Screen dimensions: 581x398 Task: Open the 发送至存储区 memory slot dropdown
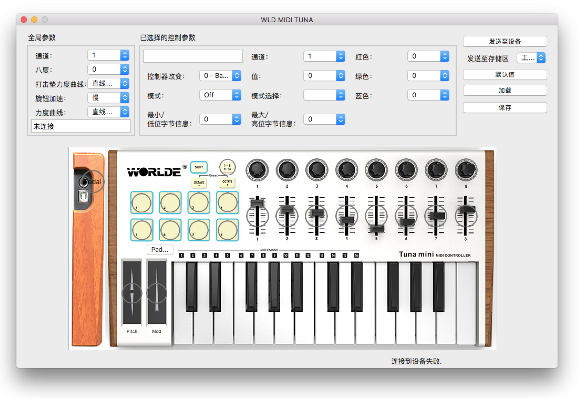pos(531,58)
